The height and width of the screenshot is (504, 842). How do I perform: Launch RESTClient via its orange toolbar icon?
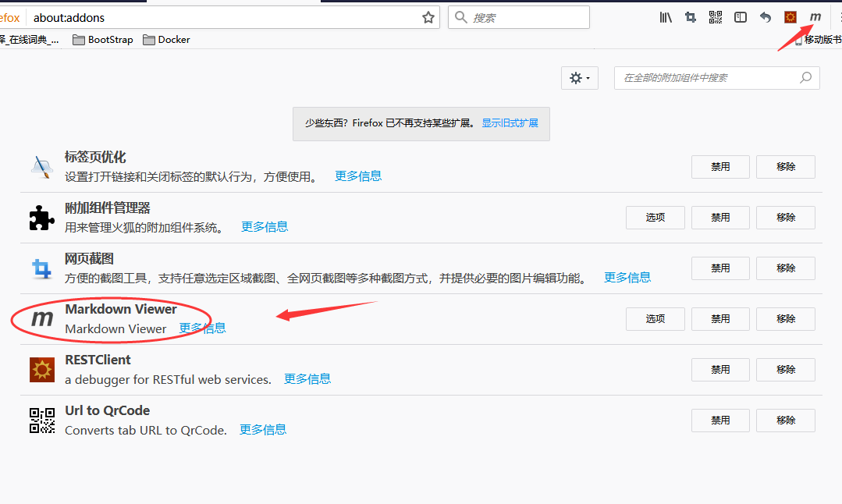789,16
